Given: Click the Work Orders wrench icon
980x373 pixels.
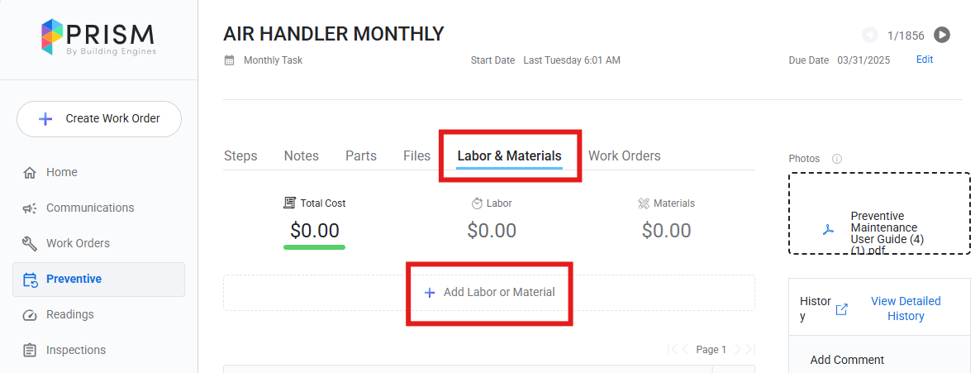Looking at the screenshot, I should click(x=30, y=244).
